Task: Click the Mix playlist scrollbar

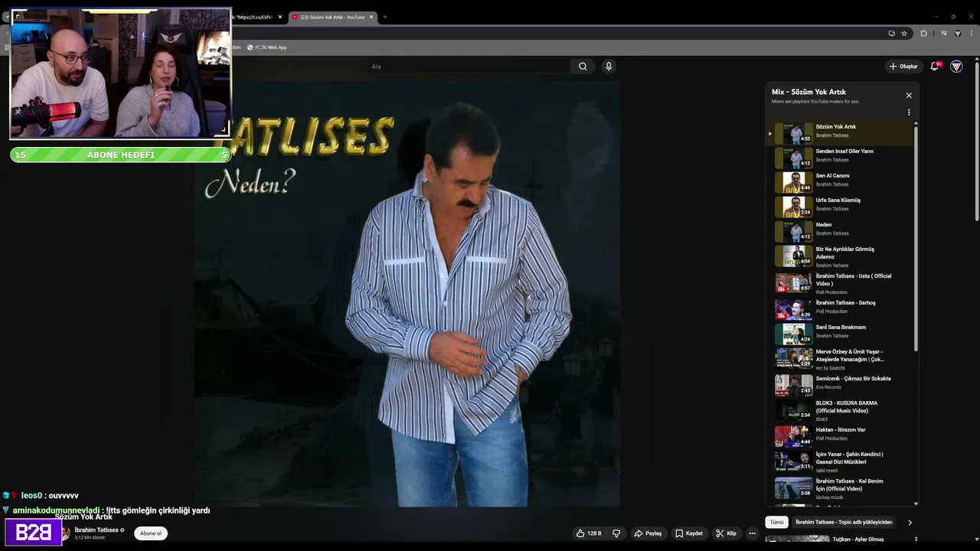Action: coord(916,237)
